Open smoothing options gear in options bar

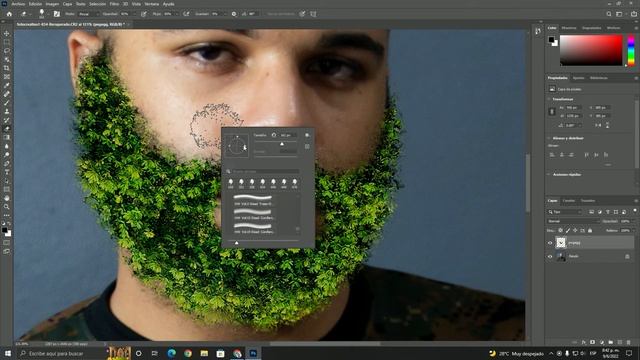234,14
